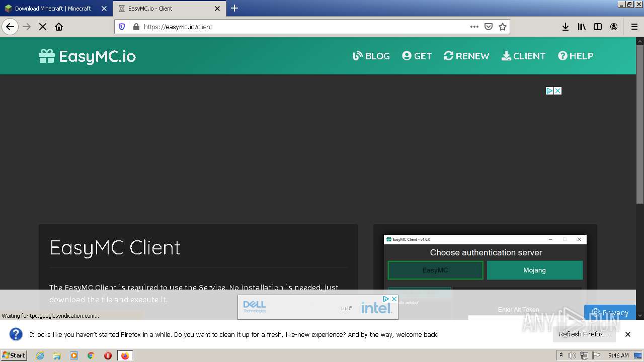Show hidden system tray icons
This screenshot has width=644, height=362.
pos(561,355)
